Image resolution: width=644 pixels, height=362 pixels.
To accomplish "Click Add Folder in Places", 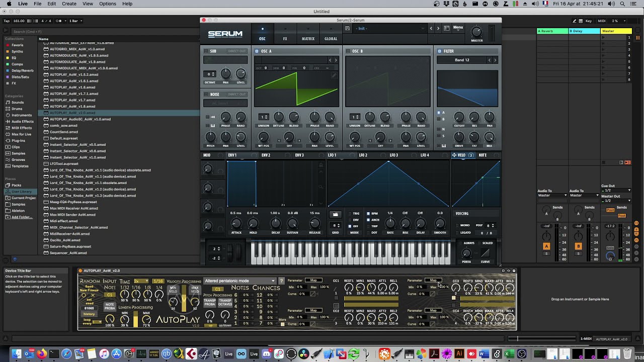I will tap(21, 217).
